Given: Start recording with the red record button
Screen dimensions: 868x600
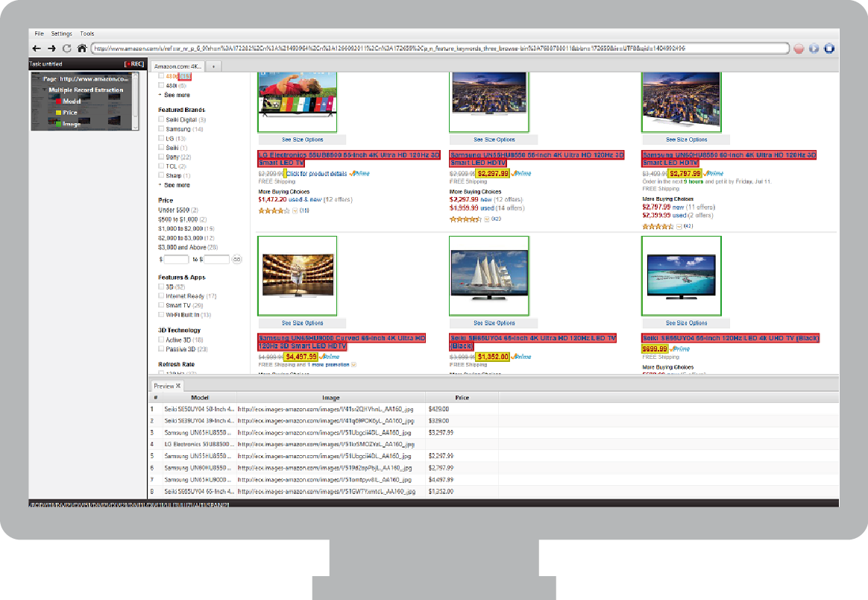Looking at the screenshot, I should (x=799, y=49).
